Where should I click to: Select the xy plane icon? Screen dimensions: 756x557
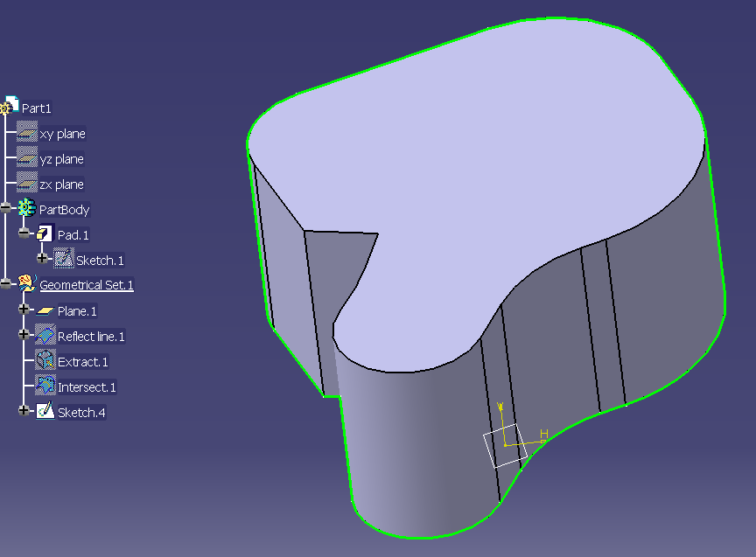27,131
